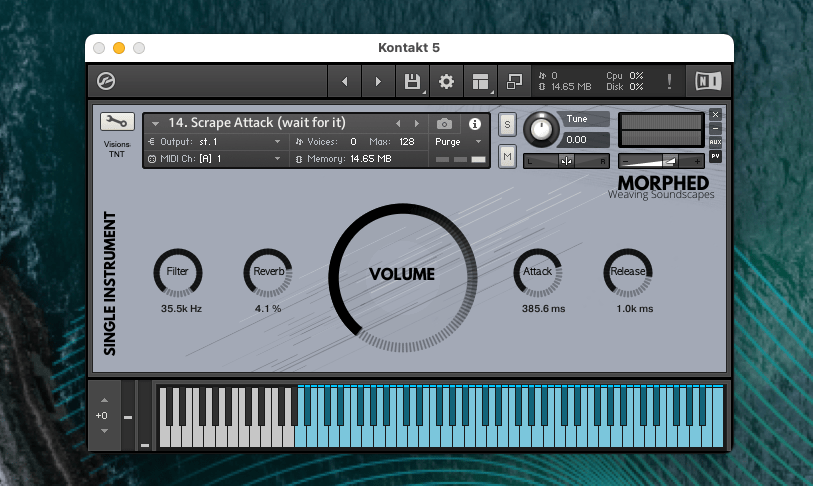Click the yellow minimize window button
This screenshot has width=813, height=486.
click(x=119, y=48)
